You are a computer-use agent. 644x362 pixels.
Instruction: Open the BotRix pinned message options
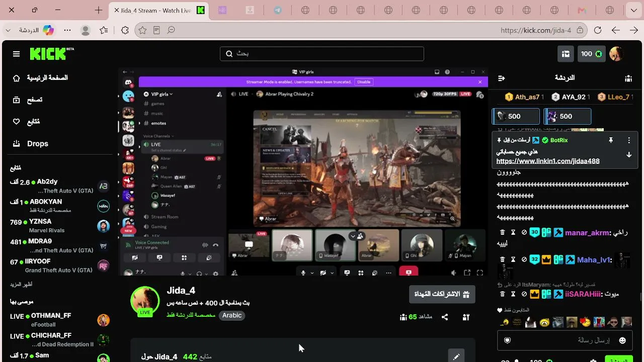[629, 140]
